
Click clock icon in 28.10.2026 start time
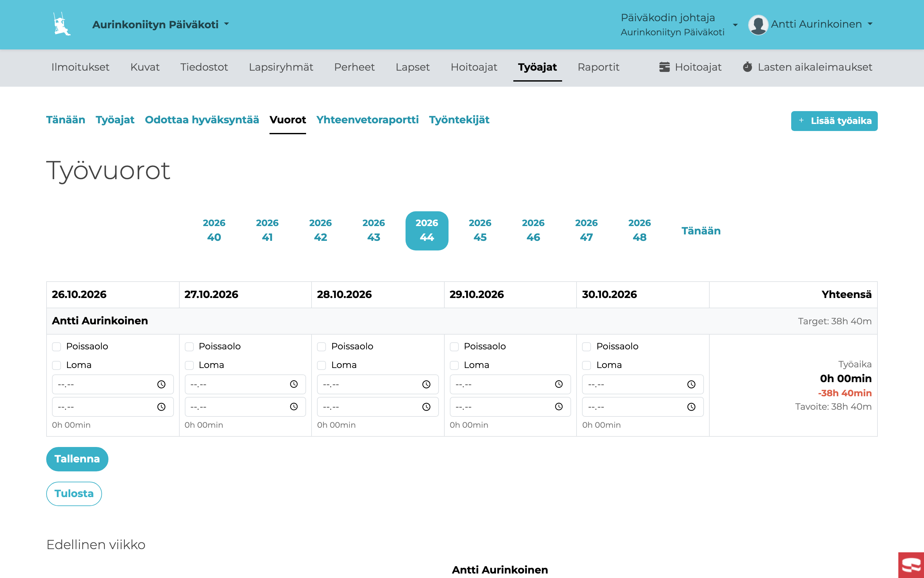tap(426, 384)
